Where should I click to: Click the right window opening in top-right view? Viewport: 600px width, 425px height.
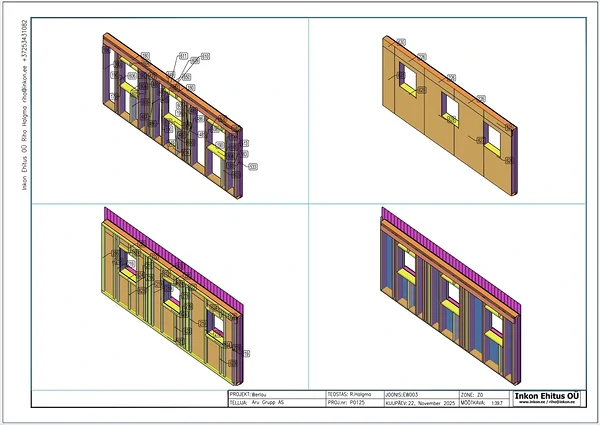tap(494, 132)
